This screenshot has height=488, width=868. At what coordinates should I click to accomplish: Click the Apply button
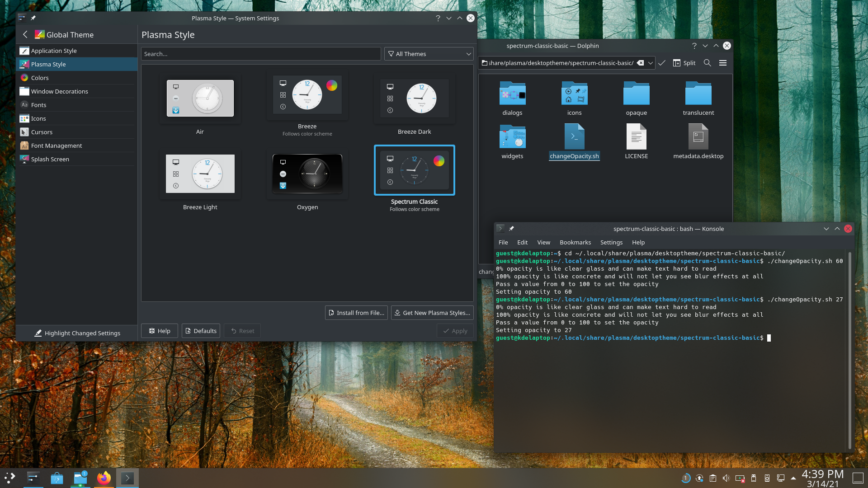(x=455, y=331)
